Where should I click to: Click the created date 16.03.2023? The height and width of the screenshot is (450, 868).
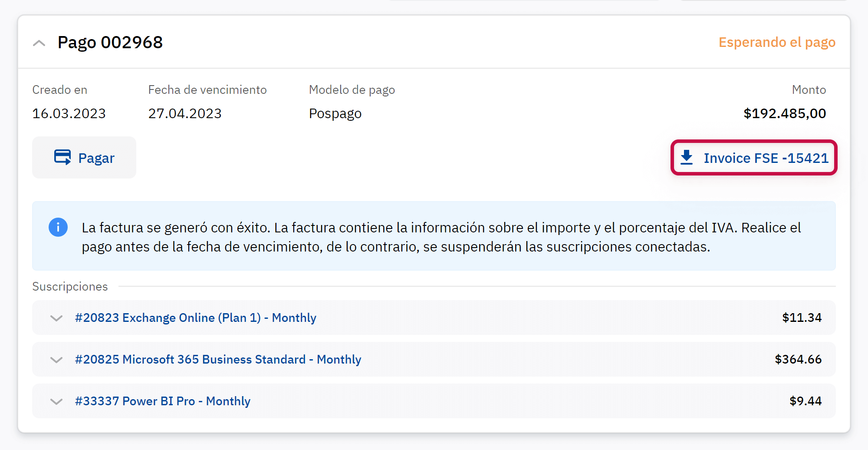click(69, 113)
